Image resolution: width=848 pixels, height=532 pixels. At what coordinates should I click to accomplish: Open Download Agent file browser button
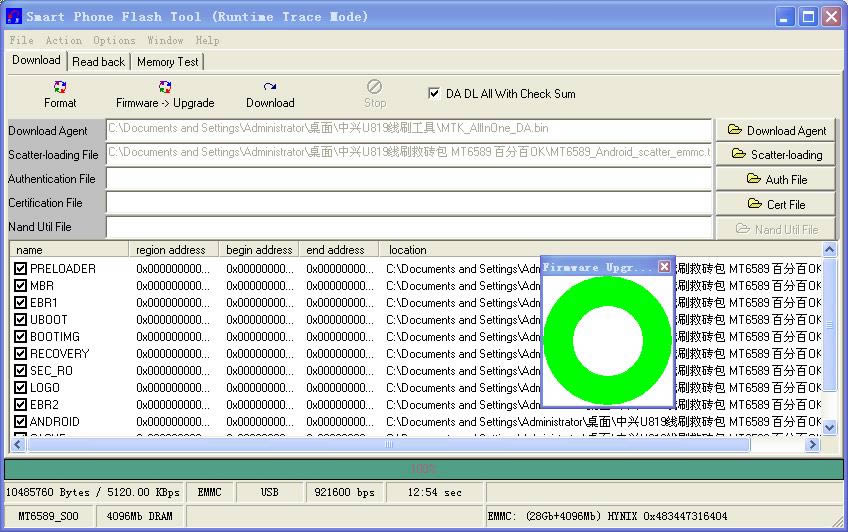776,130
